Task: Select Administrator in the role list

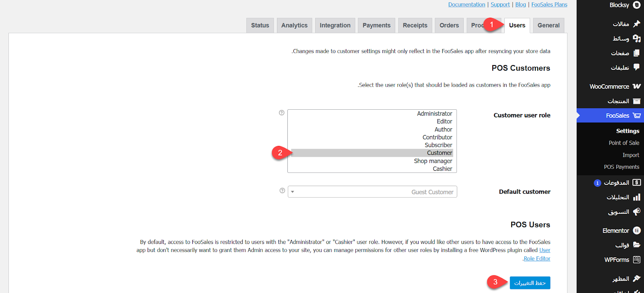Action: [x=372, y=114]
